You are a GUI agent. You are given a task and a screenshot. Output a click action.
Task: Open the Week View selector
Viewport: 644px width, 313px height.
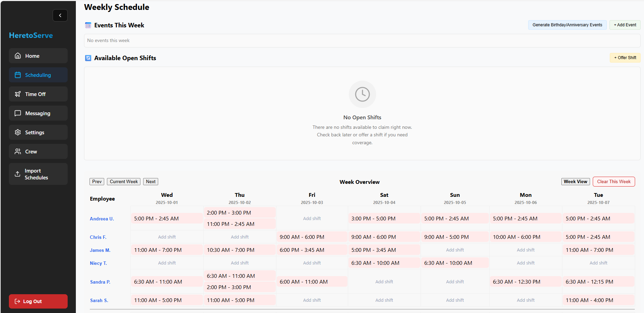tap(575, 181)
